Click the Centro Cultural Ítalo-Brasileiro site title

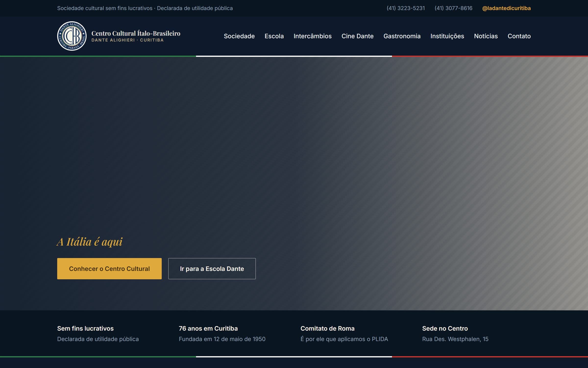point(136,33)
